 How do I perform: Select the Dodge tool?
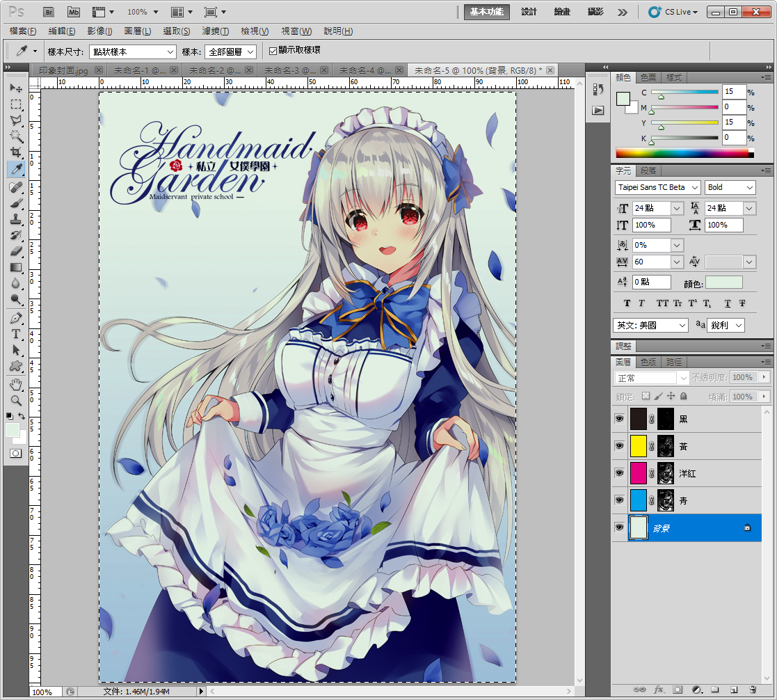tap(16, 299)
